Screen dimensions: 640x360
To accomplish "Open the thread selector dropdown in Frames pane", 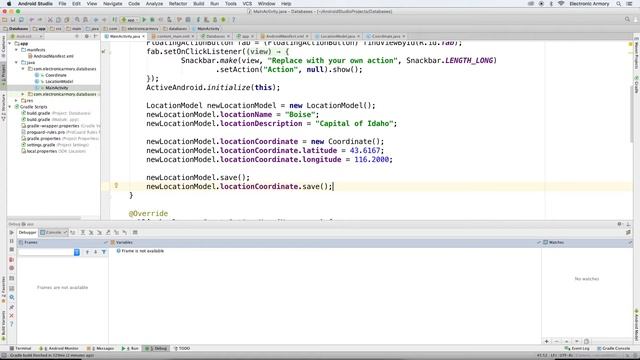I will [x=49, y=252].
